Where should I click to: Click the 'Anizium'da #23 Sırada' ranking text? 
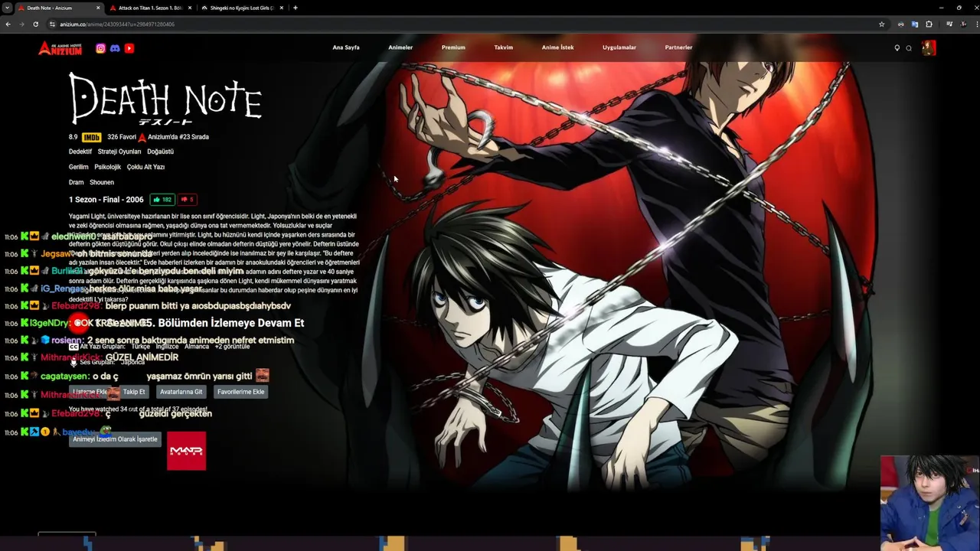[x=178, y=137]
